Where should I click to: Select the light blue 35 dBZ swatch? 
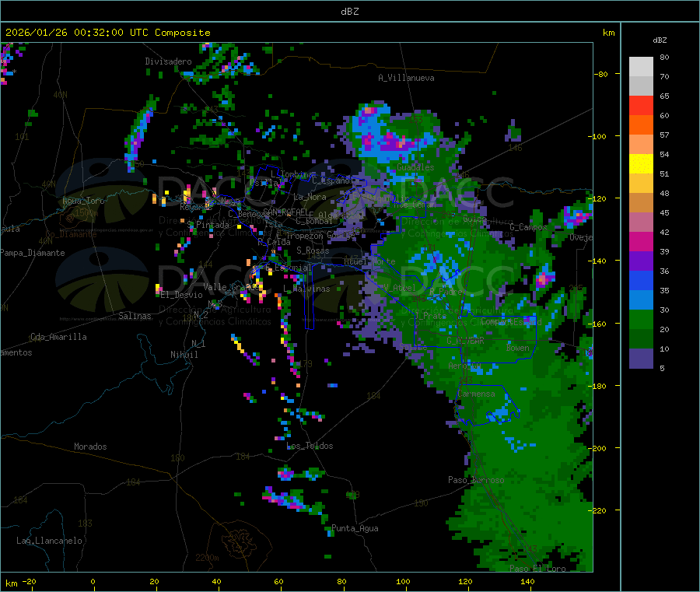(x=641, y=300)
